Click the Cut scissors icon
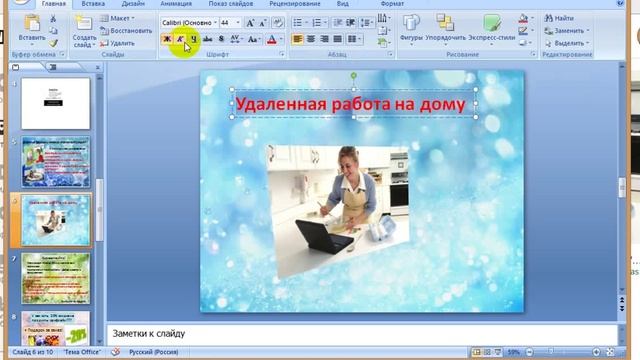Viewport: 640px width, 360px height. coord(53,19)
